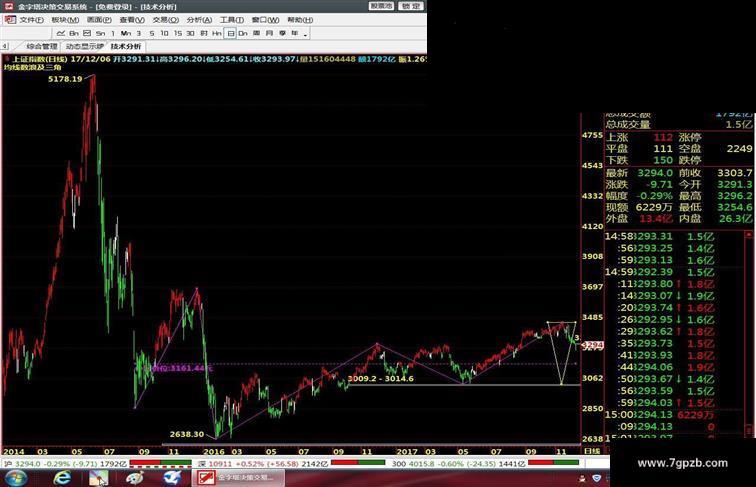Image resolution: width=756 pixels, height=487 pixels.
Task: Switch to the 动态显示牌 tab
Action: tap(84, 46)
